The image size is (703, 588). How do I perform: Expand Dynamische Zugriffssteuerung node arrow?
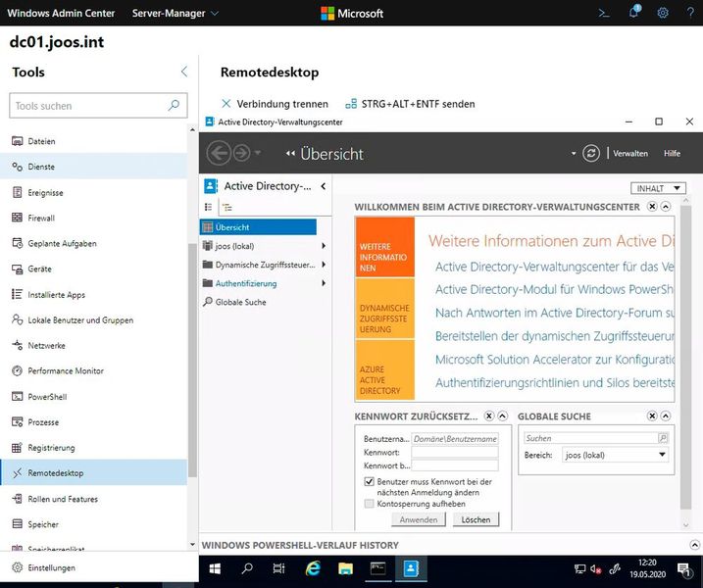pyautogui.click(x=324, y=265)
